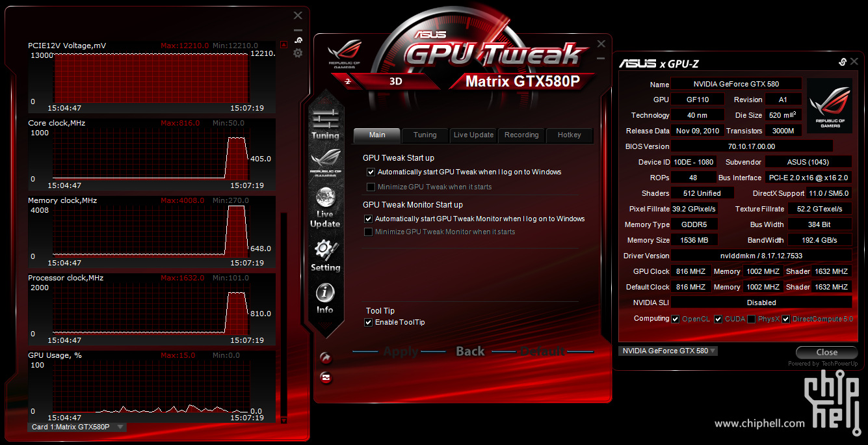Click the Driver Version value nvlddmkm

[x=761, y=256]
